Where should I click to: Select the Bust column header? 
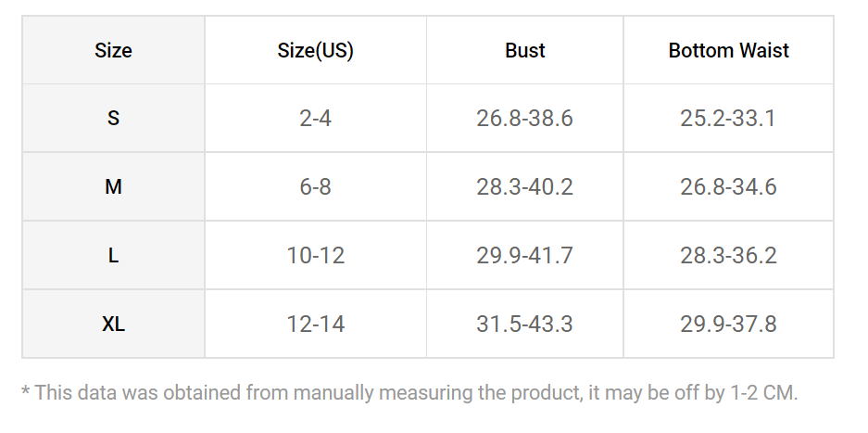point(525,50)
